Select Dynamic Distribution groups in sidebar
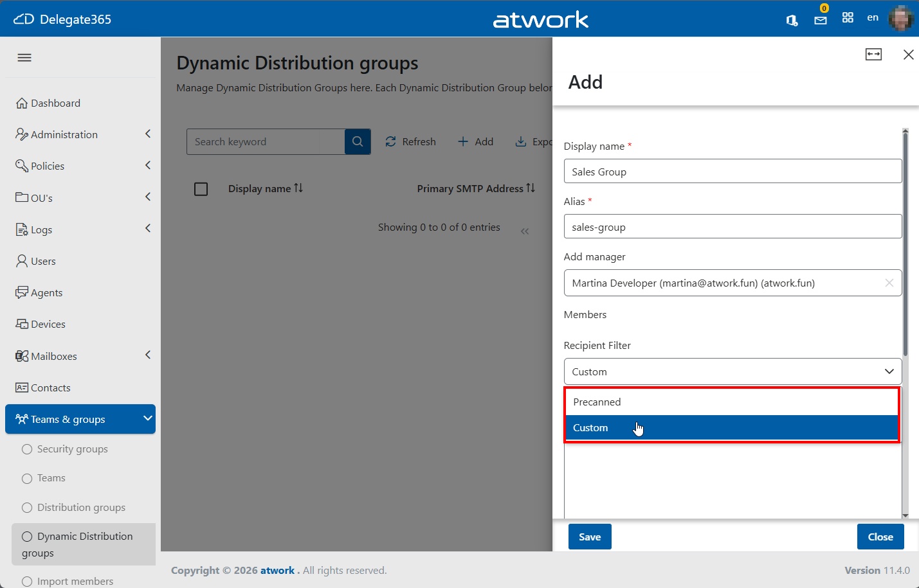919x588 pixels. tap(84, 544)
